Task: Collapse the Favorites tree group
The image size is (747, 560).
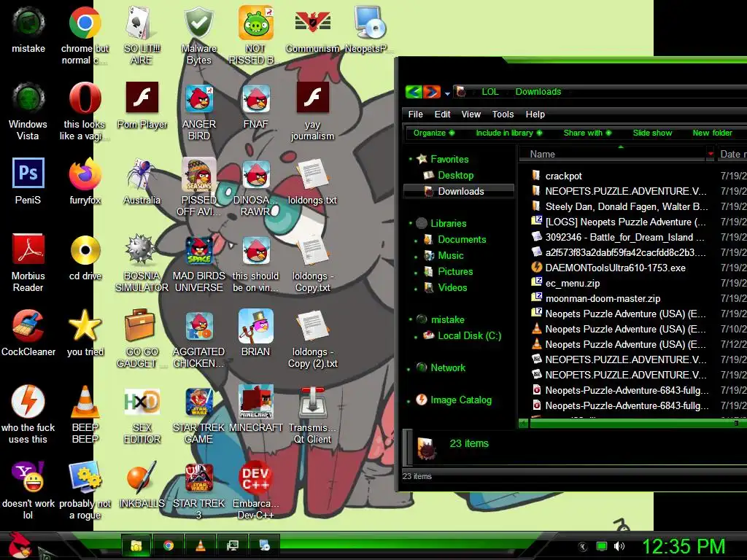Action: pyautogui.click(x=410, y=158)
